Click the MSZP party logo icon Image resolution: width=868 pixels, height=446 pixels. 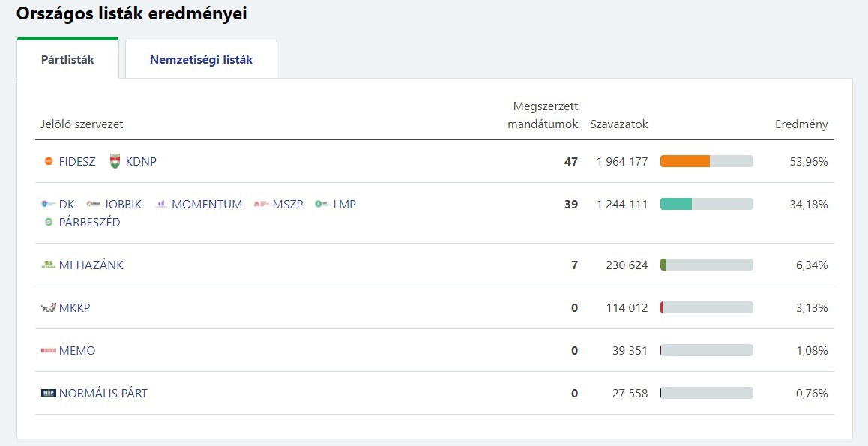[x=262, y=204]
